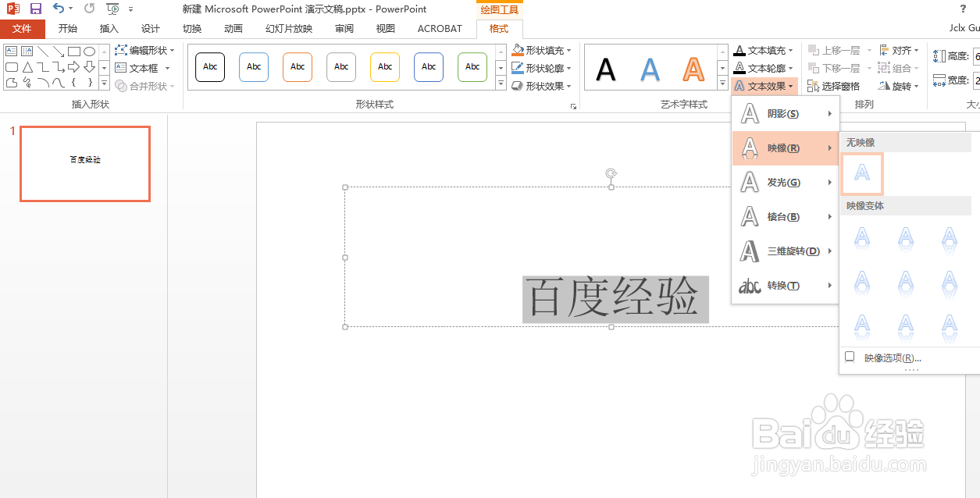Image resolution: width=980 pixels, height=498 pixels.
Task: Open the selection pane (选择窗格)
Action: coord(834,86)
